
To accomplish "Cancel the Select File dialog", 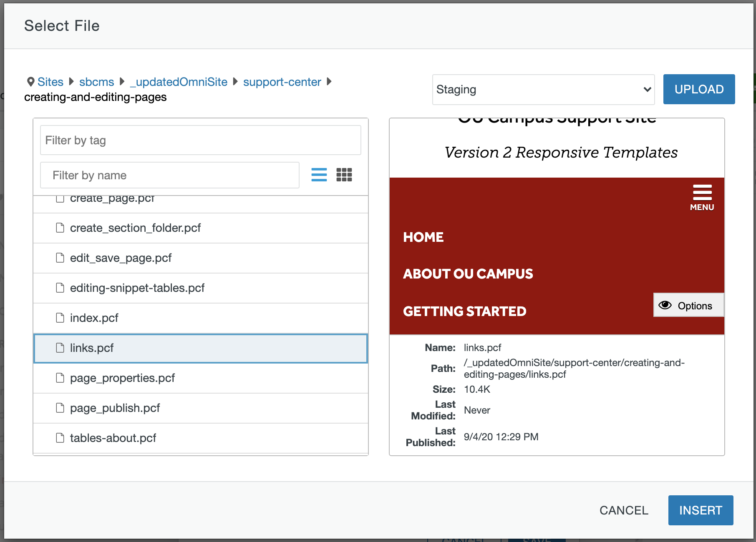I will pyautogui.click(x=624, y=510).
